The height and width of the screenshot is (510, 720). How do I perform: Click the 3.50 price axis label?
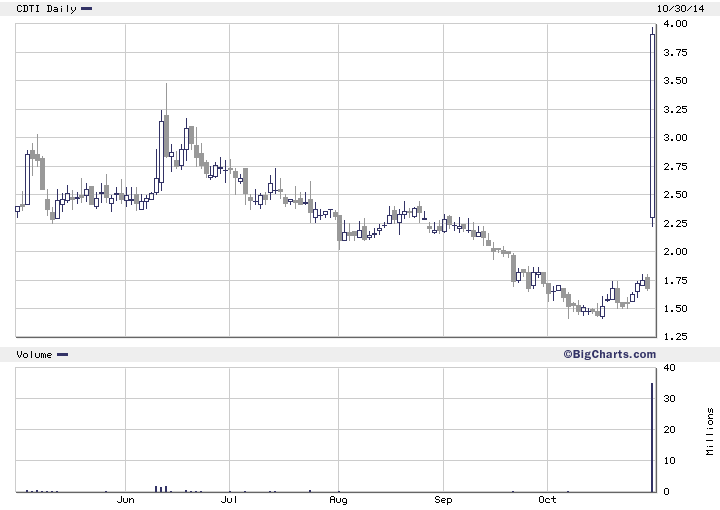click(x=675, y=81)
